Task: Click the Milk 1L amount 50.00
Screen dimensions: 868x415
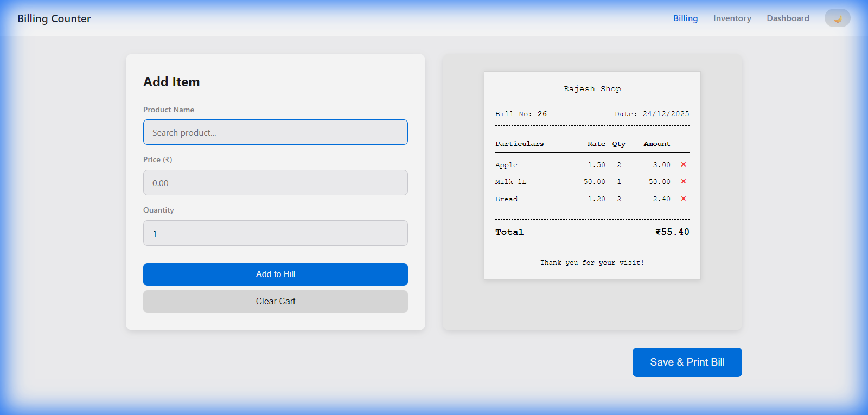Action: 660,182
